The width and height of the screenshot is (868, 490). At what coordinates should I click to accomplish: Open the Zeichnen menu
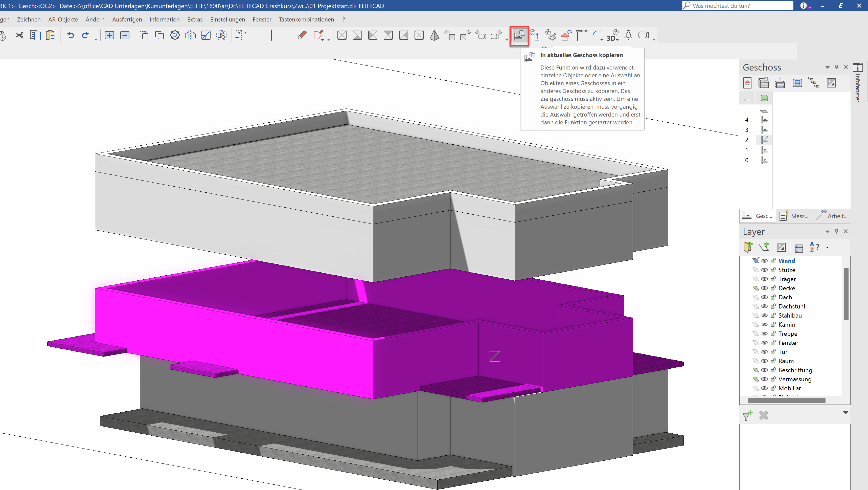29,19
